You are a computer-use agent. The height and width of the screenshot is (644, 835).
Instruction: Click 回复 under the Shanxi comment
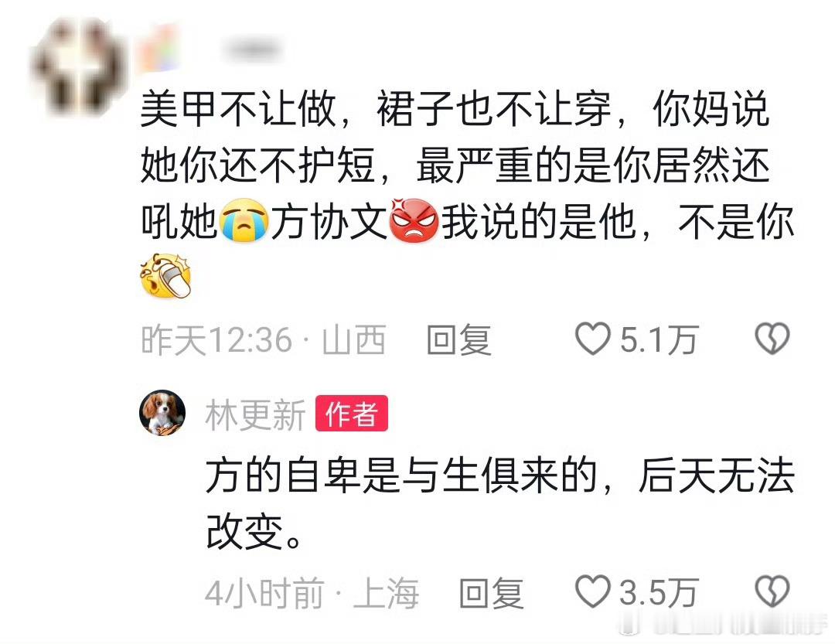(459, 339)
